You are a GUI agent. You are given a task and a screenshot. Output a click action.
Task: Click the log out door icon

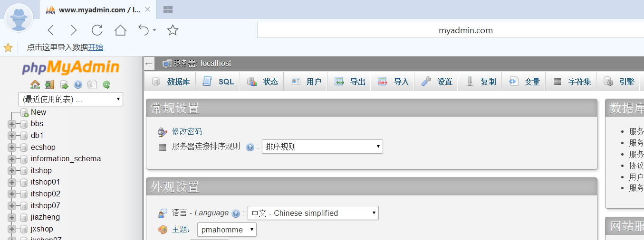pyautogui.click(x=49, y=85)
